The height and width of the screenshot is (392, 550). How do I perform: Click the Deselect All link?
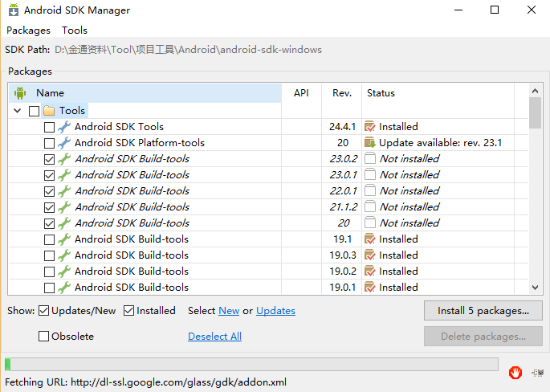(214, 337)
